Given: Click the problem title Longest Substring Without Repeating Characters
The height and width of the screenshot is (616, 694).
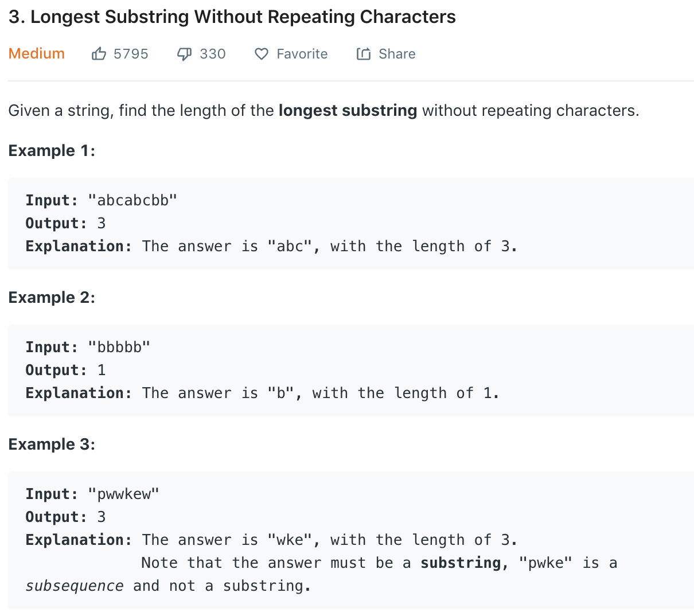Looking at the screenshot, I should point(232,17).
